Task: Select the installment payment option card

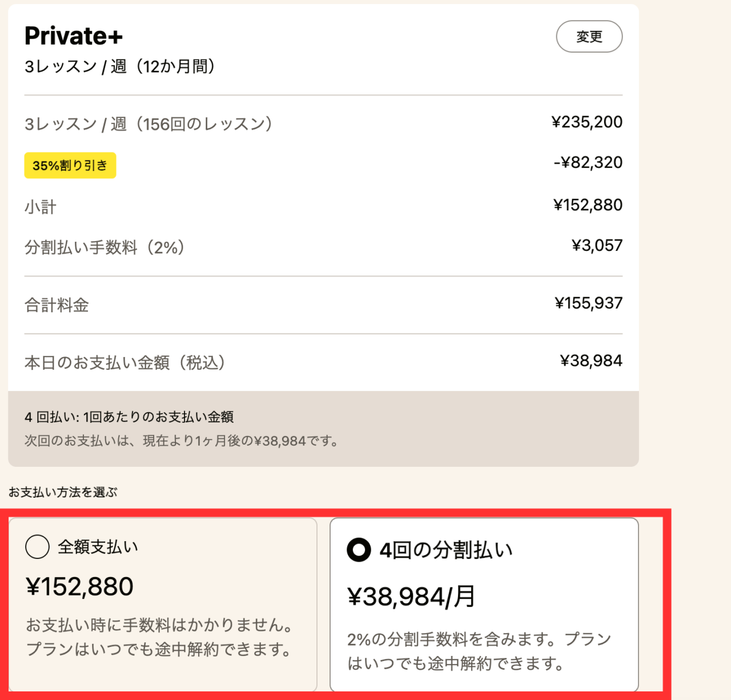Action: (485, 603)
